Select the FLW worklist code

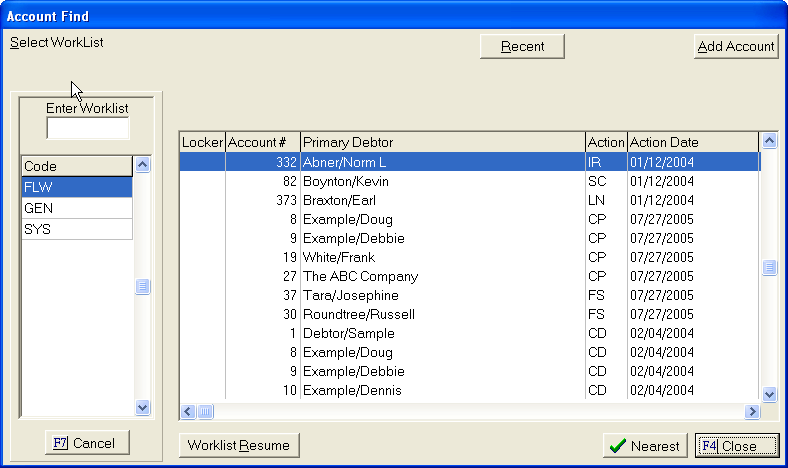coord(76,187)
